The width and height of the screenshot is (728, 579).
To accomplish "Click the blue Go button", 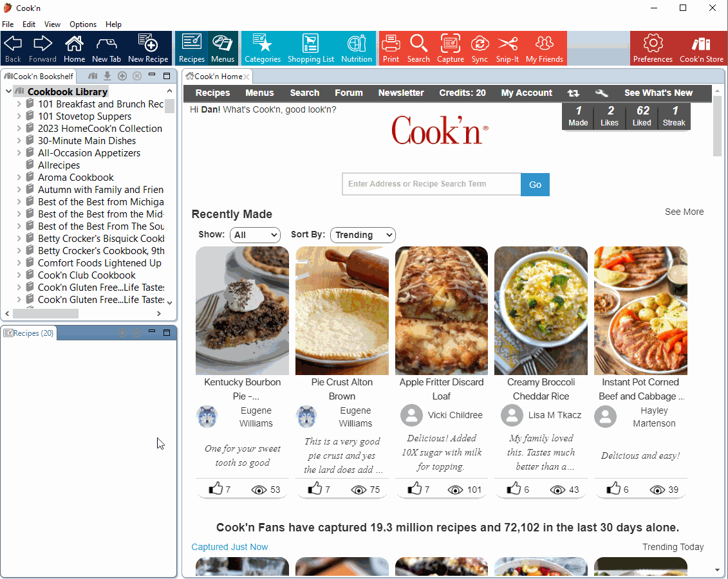I will 535,185.
